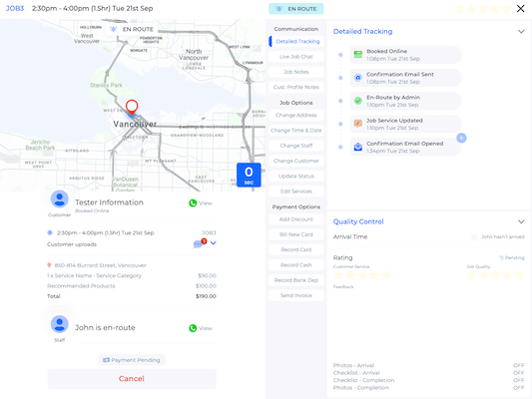Click the blue 0 sec timer box
The width and height of the screenshot is (532, 399).
[249, 175]
